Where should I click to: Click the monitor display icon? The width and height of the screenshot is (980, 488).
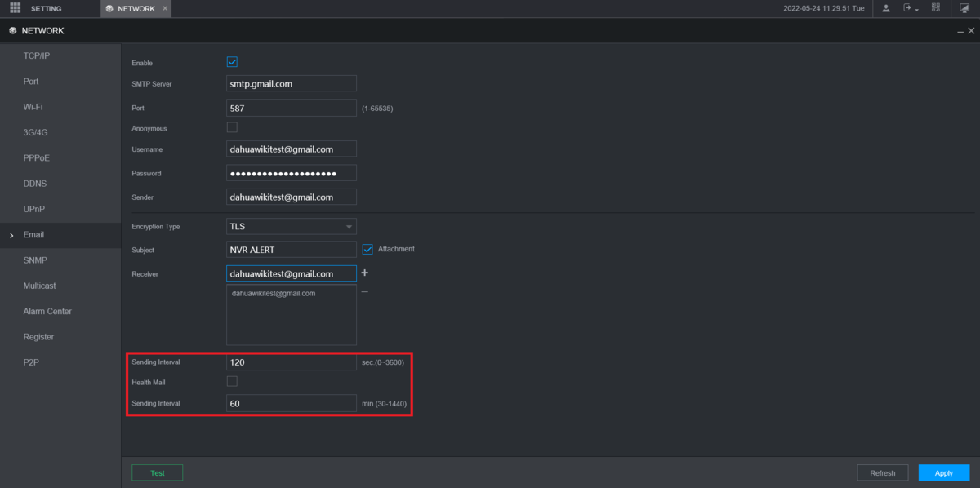(964, 8)
